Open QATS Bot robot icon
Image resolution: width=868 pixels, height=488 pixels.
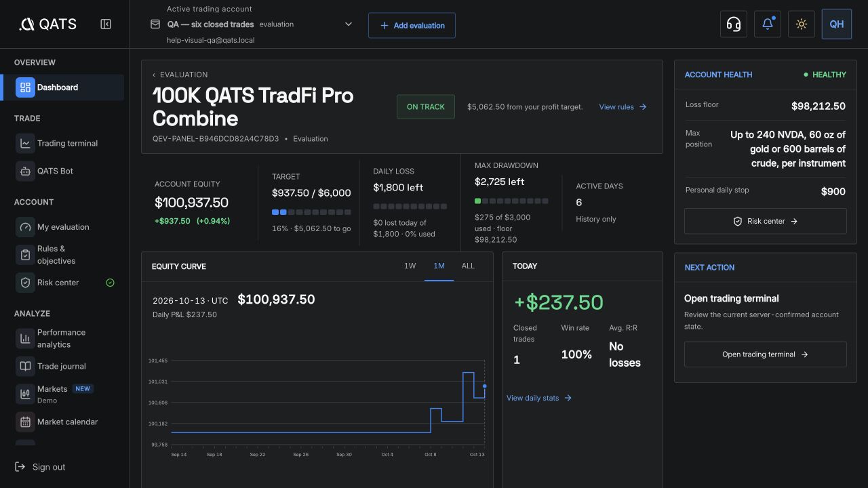click(25, 171)
